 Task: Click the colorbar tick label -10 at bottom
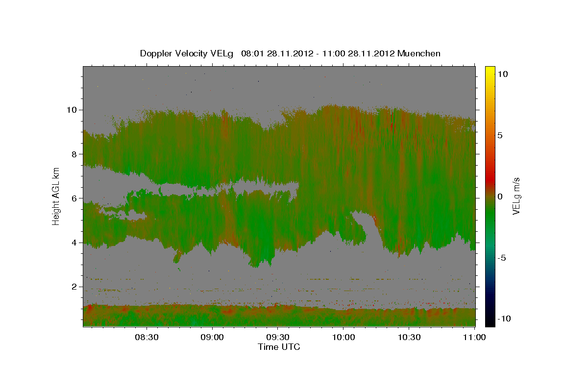(x=504, y=318)
